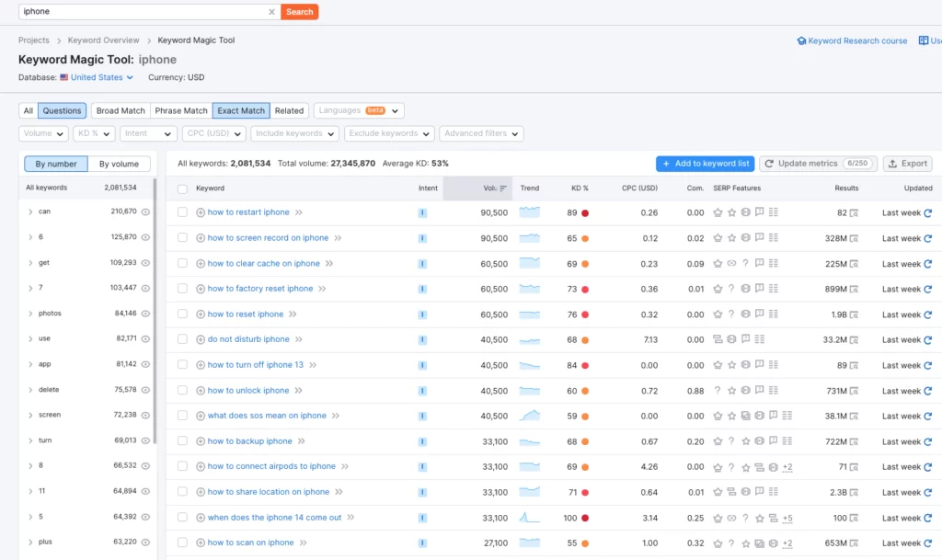This screenshot has height=560, width=942.
Task: Switch to the All tab
Action: [29, 110]
